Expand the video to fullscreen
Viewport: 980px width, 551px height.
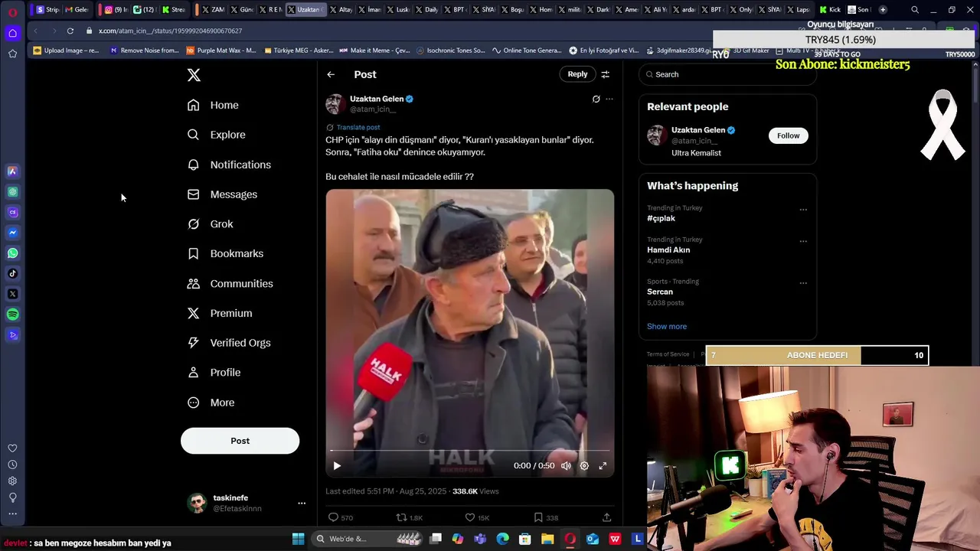click(x=603, y=465)
